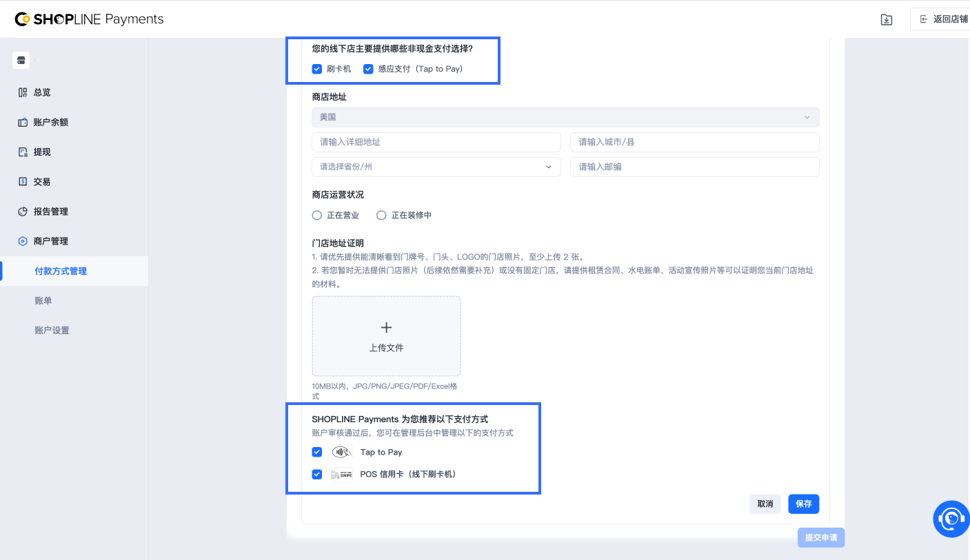
Task: Toggle the POS 信用卡 (线下刷卡机) checkbox
Action: [x=317, y=475]
